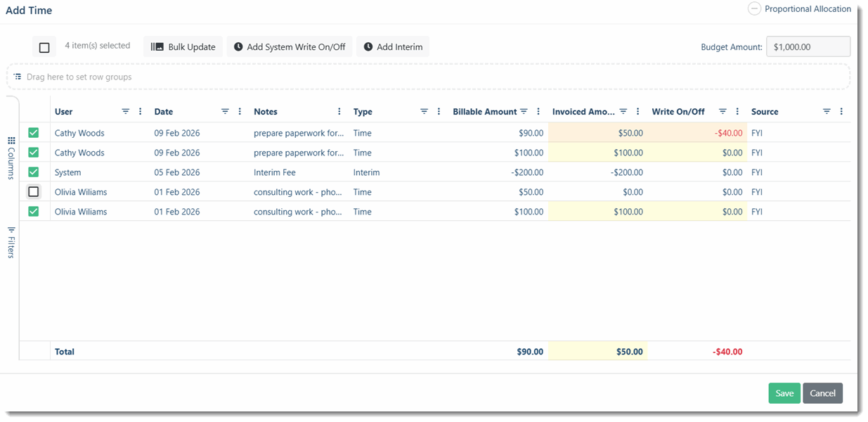Open the Filters side panel
This screenshot has width=868, height=422.
point(11,243)
